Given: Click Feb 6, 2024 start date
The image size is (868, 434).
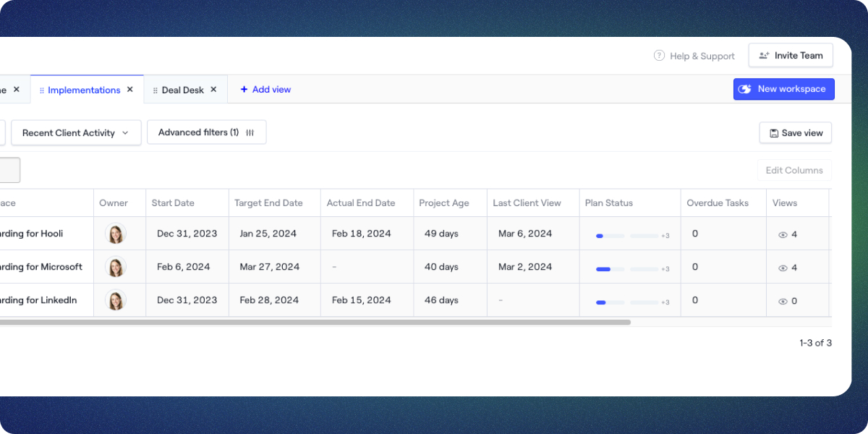Looking at the screenshot, I should point(184,267).
